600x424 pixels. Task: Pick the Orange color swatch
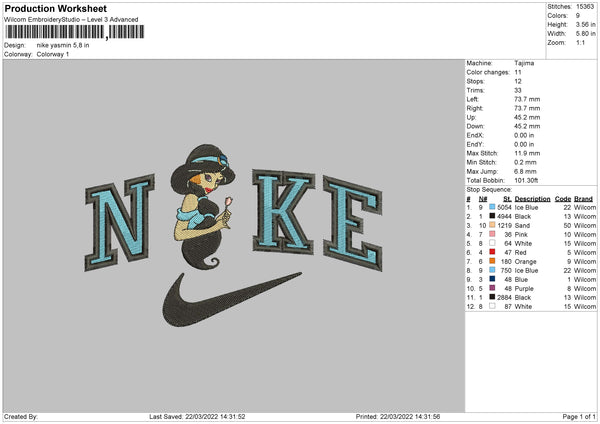[x=492, y=261]
